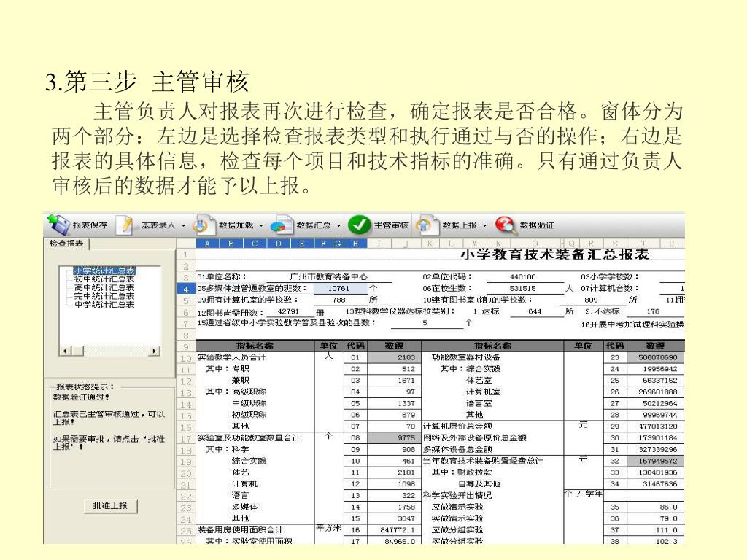Select row header 17
Image resolution: width=747 pixels, height=560 pixels.
pos(186,438)
